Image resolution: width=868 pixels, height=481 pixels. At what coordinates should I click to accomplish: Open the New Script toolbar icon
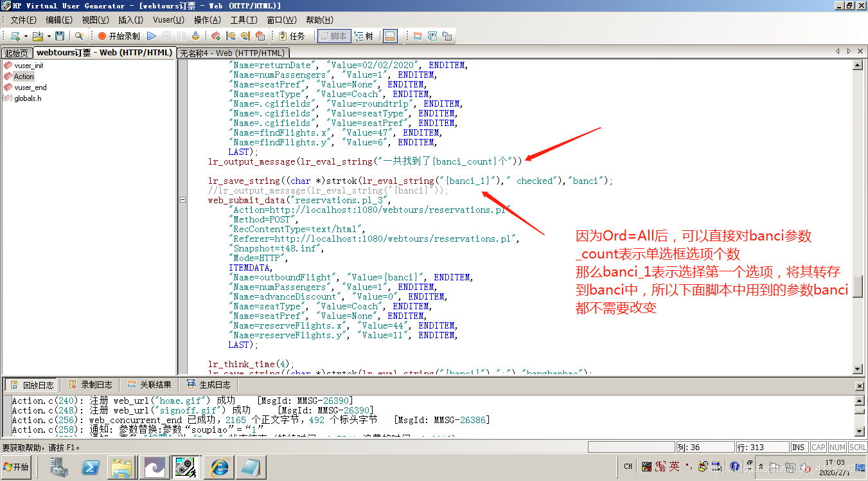tap(14, 36)
